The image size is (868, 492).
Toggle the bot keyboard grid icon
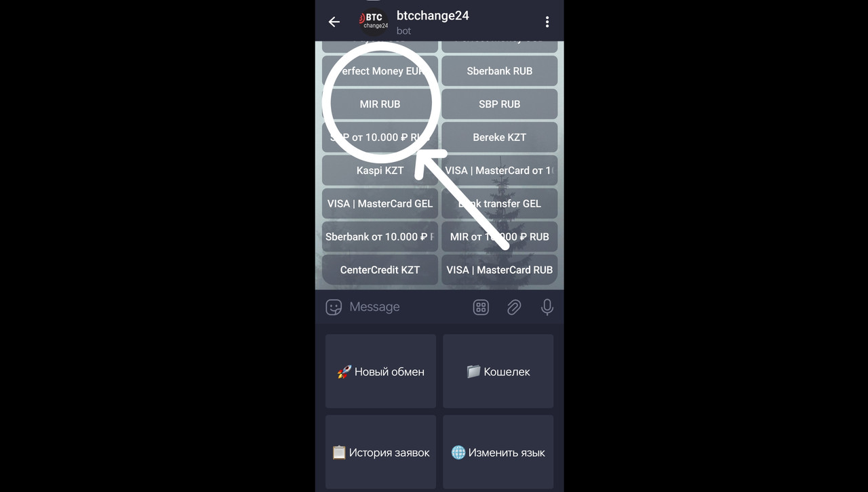click(x=481, y=307)
